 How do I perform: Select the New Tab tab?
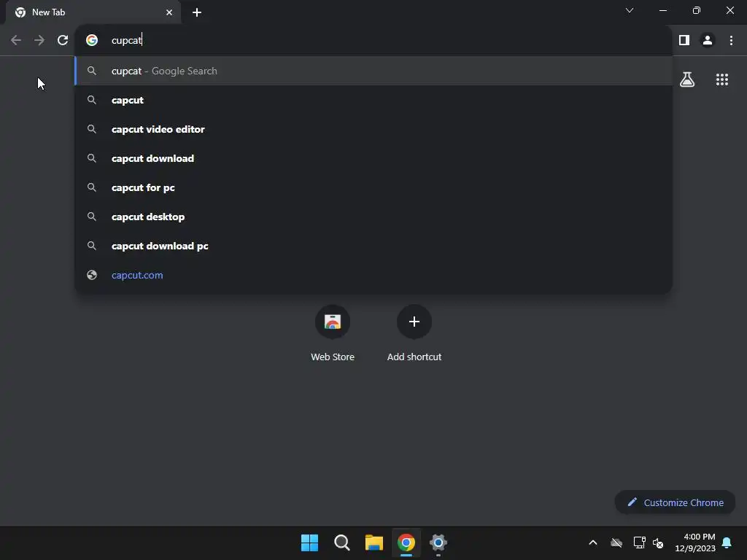[93, 12]
